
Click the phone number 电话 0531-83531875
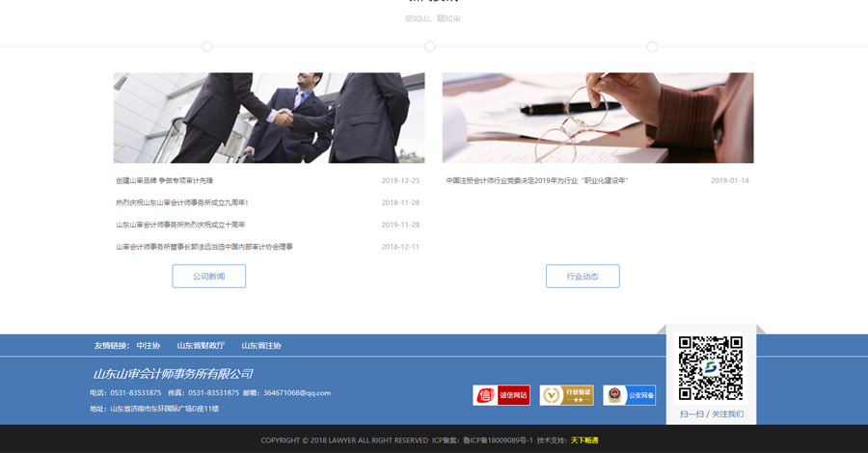click(x=125, y=392)
